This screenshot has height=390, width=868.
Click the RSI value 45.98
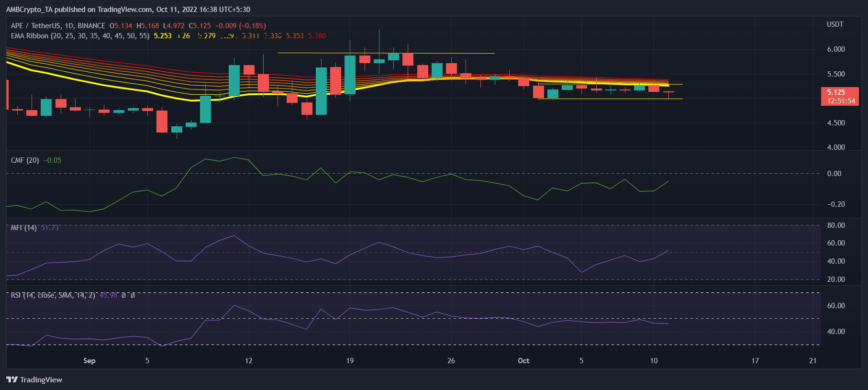click(108, 295)
